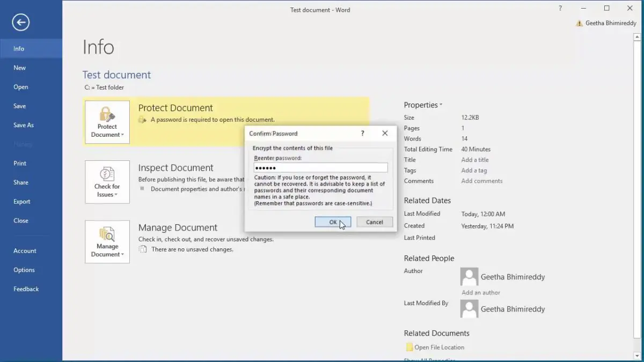Viewport: 644px width, 362px height.
Task: Click the account warning icon beside username
Action: point(579,24)
